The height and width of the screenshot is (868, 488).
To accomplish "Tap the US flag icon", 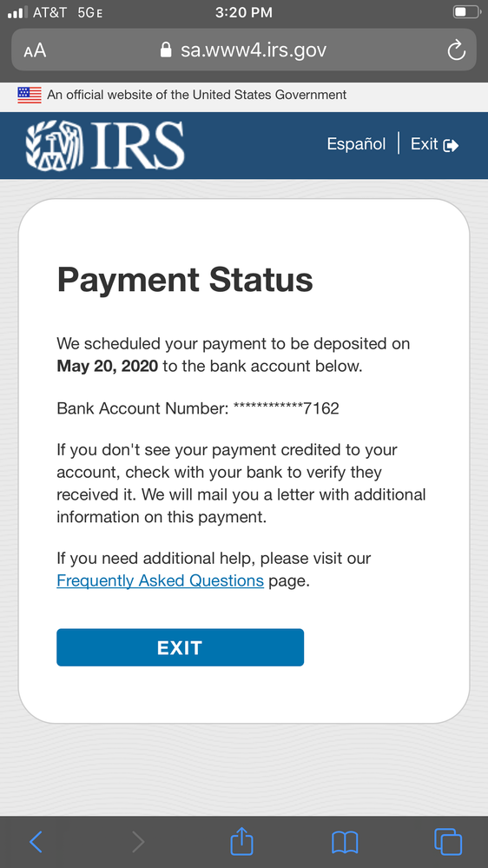I will [x=30, y=95].
